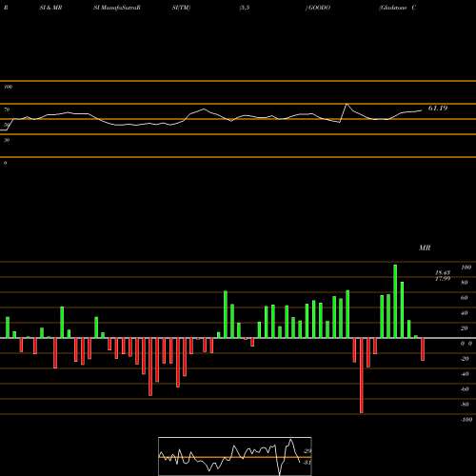Click the 20 label on the MR axis
476x476 pixels.
point(465,328)
